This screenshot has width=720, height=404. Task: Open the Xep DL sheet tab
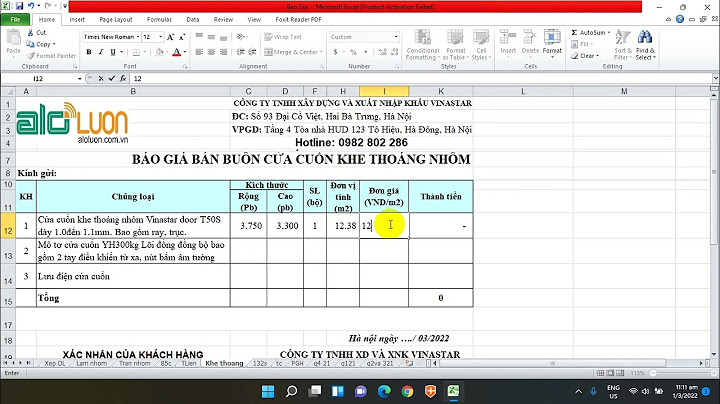(55, 363)
